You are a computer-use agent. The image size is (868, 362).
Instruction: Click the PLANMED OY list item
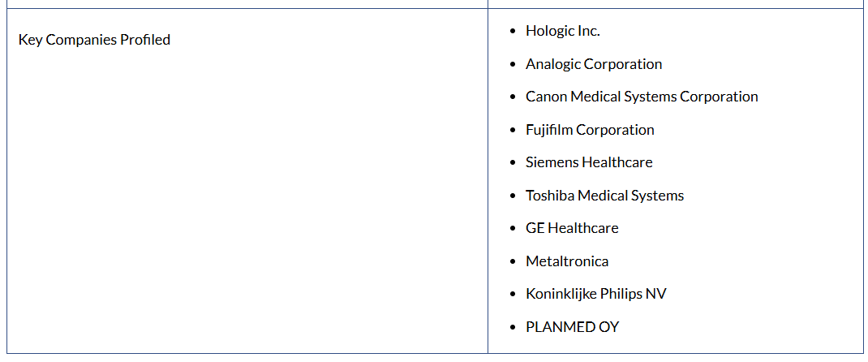point(572,327)
